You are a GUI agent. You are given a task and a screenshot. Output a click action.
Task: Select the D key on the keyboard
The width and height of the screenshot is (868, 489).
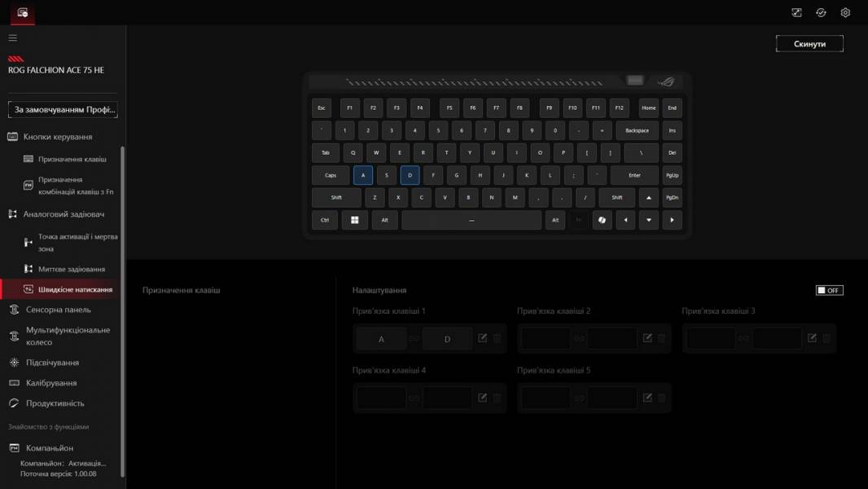coord(410,175)
